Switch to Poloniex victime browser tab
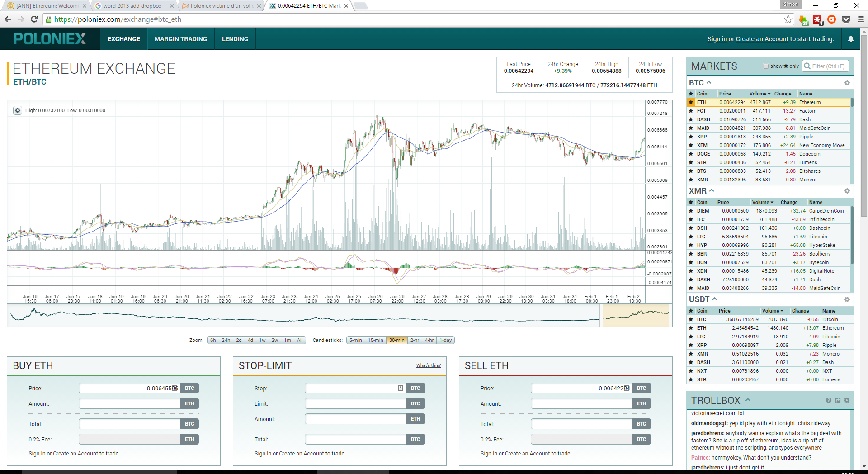 pos(221,6)
